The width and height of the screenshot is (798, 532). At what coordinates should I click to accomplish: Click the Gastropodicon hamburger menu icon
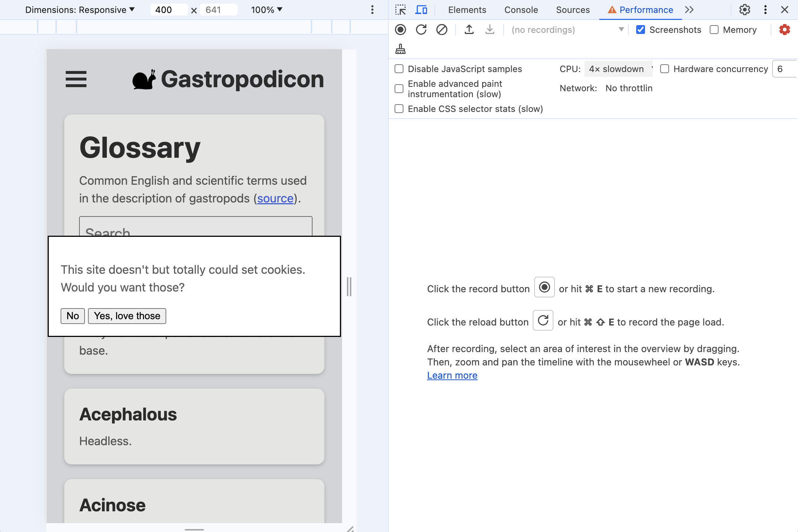[x=75, y=78]
